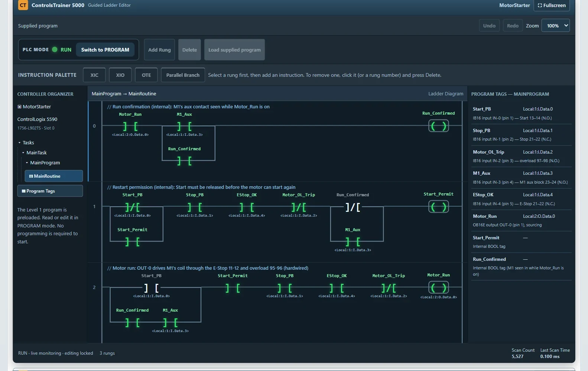Click the Fullscreen button
588x371 pixels.
pyautogui.click(x=552, y=6)
